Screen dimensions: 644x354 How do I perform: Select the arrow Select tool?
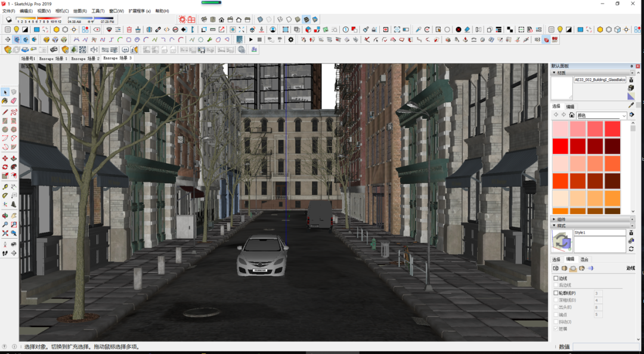pos(5,92)
